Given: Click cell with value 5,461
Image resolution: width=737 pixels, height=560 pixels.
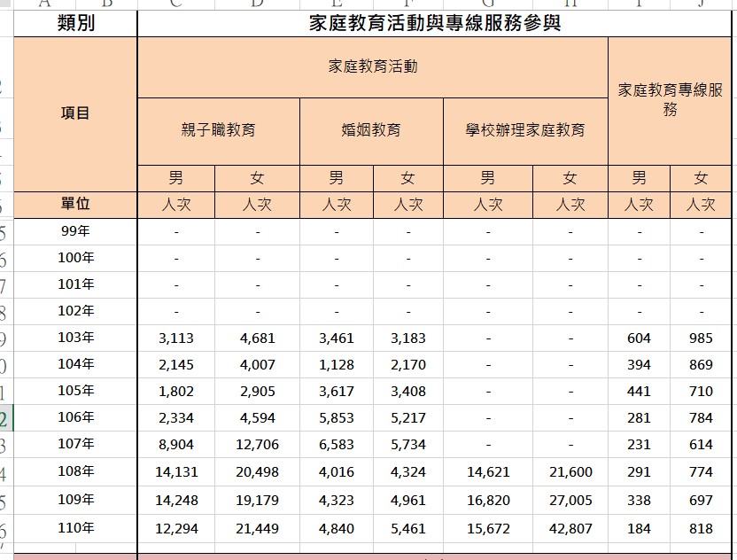Looking at the screenshot, I should tap(408, 528).
